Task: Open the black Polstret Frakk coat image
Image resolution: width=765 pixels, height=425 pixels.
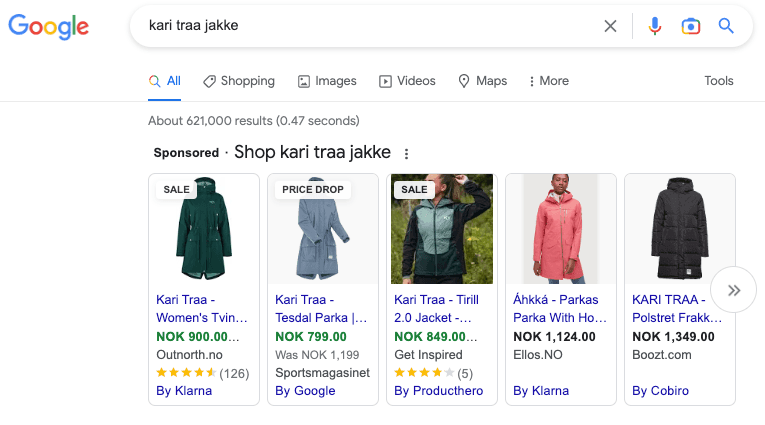Action: 680,229
